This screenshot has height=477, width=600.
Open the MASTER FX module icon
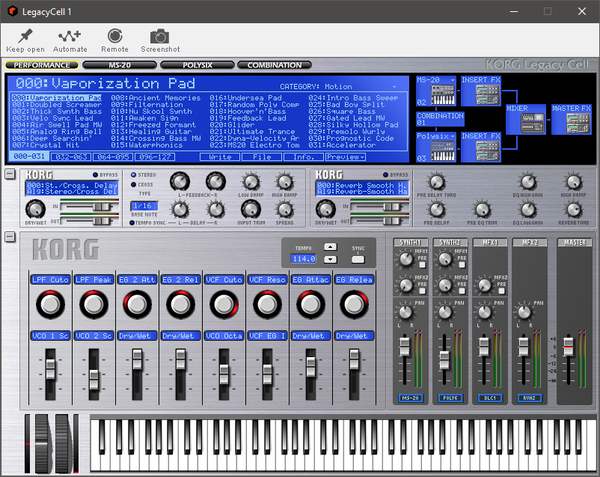coord(577,123)
